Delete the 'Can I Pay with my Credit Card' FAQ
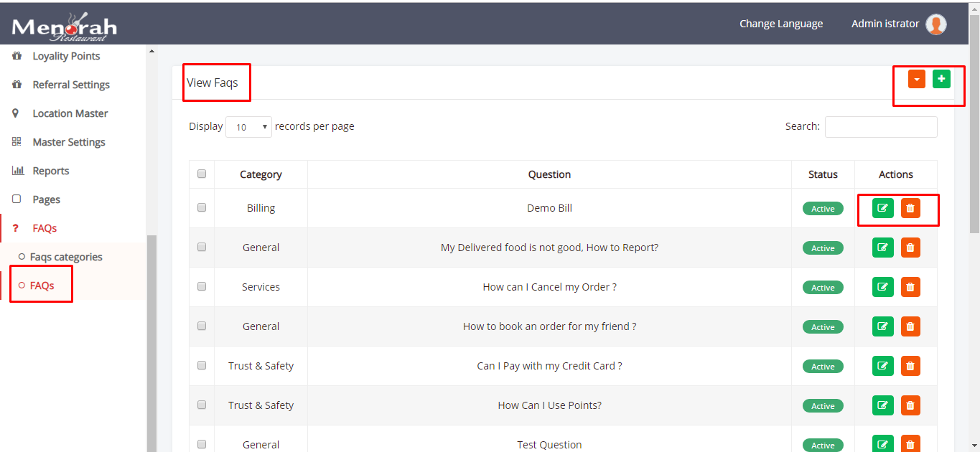The image size is (980, 452). tap(910, 366)
